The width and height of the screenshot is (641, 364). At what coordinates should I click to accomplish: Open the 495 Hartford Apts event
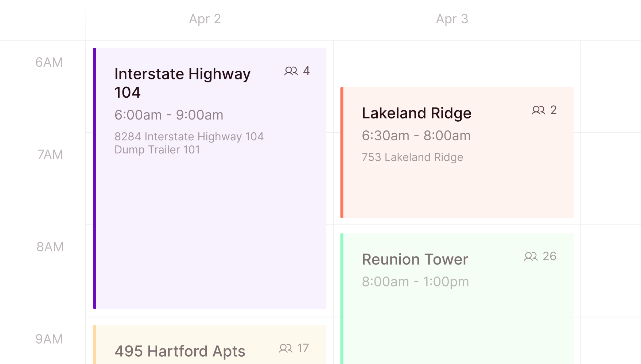coord(180,351)
